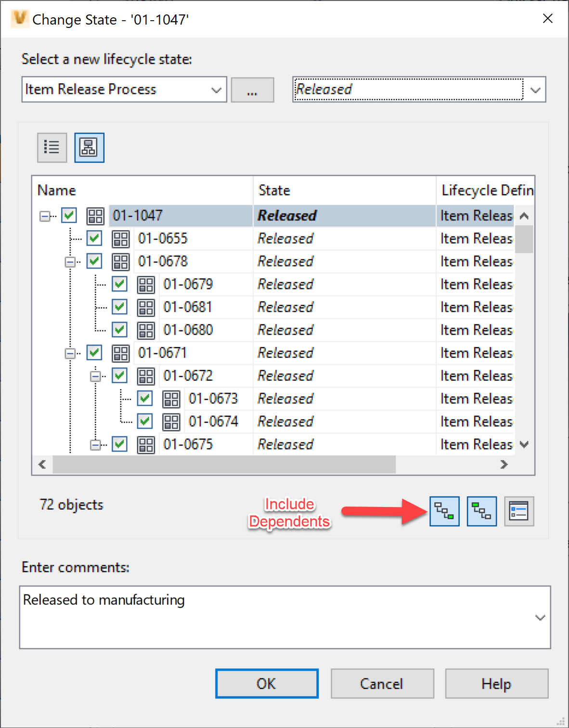Image resolution: width=569 pixels, height=728 pixels.
Task: Open the Item Release Process dropdown
Action: coord(215,90)
